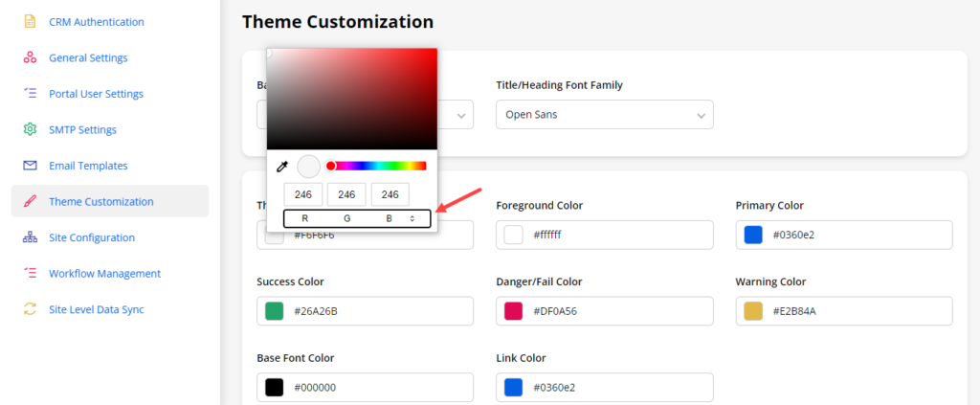980x405 pixels.
Task: Click the Primary Color hex field
Action: [844, 235]
